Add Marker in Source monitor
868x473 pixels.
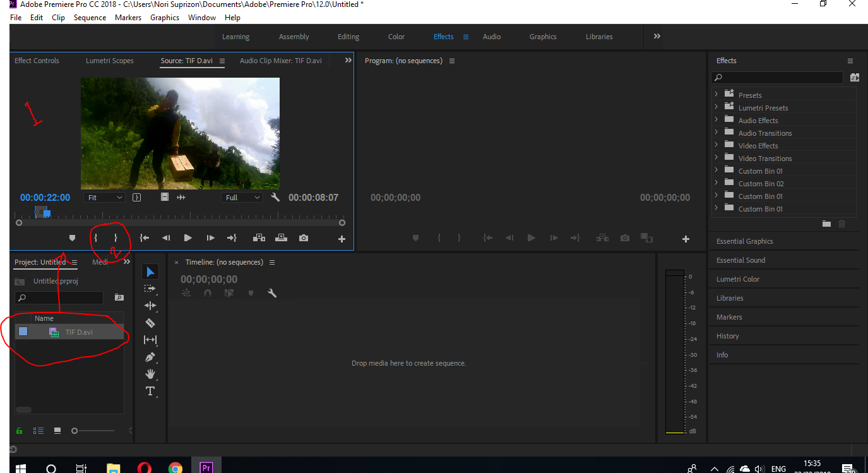(x=72, y=238)
